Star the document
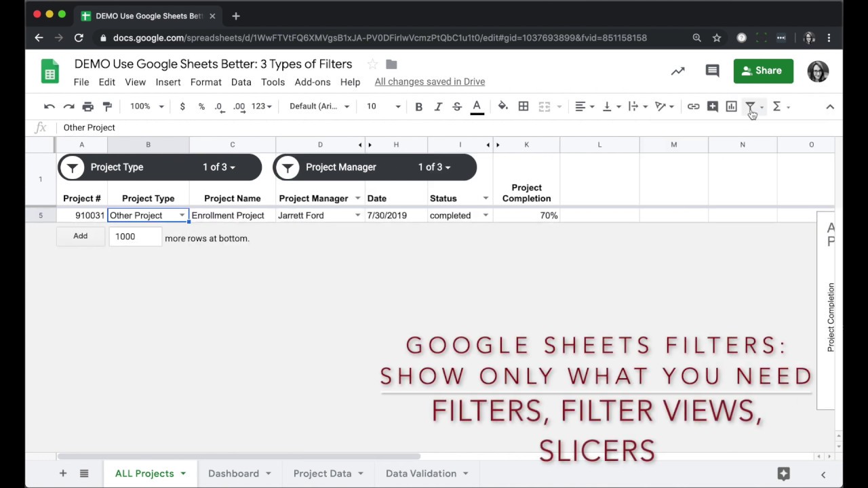This screenshot has width=868, height=488. point(372,64)
